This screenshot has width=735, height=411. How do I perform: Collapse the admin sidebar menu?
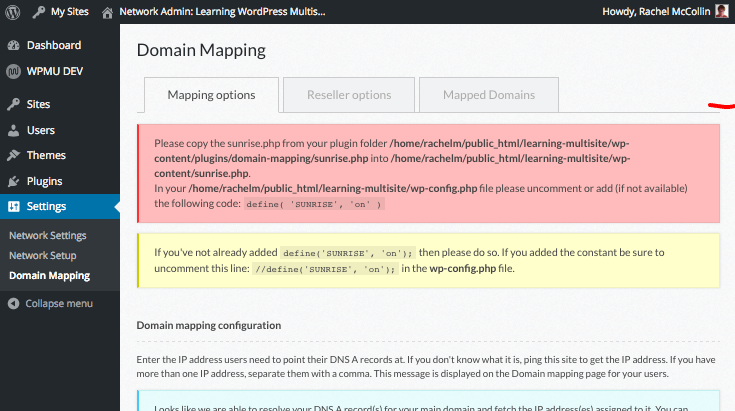[59, 304]
